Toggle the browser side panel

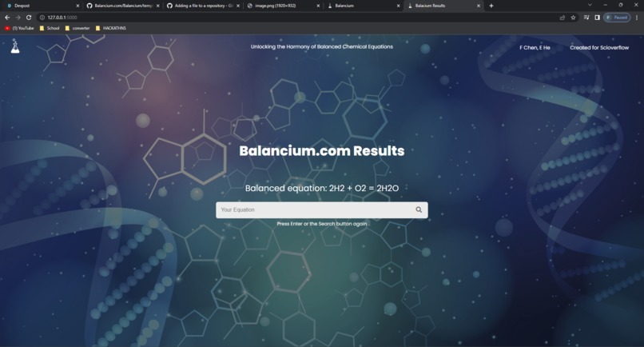(597, 18)
